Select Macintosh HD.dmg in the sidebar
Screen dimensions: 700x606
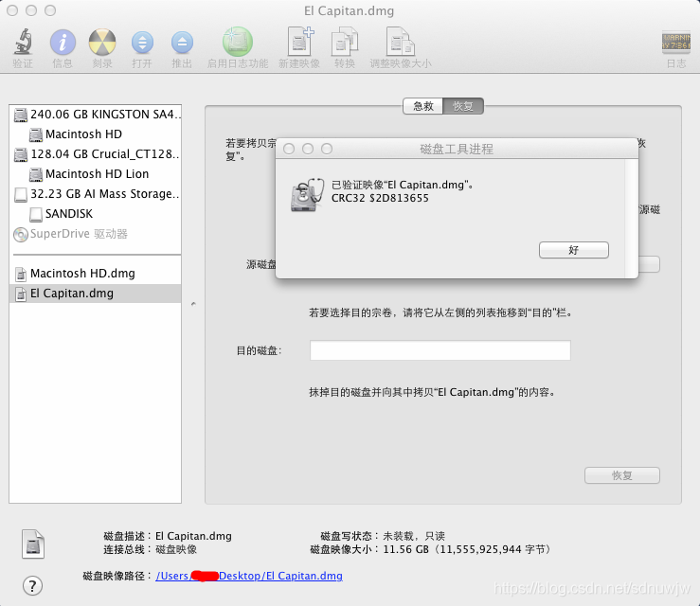click(x=95, y=273)
